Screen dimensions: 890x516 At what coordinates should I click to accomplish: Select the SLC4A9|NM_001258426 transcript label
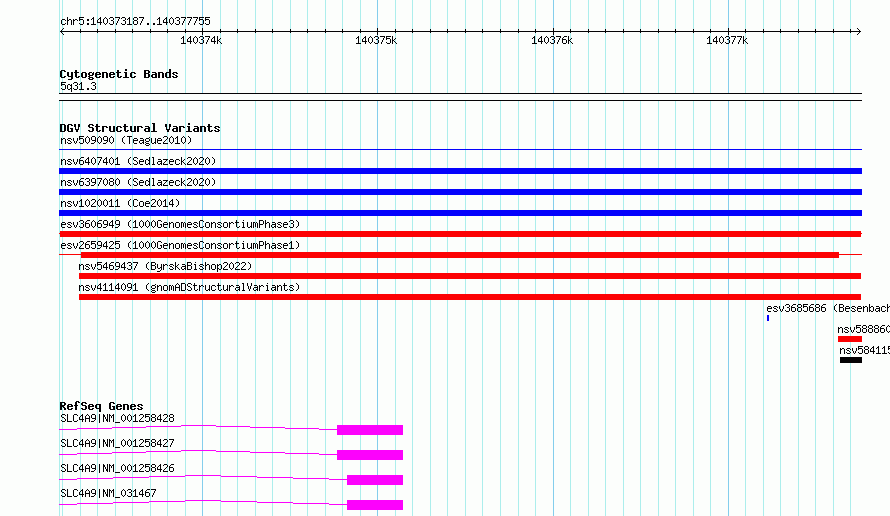(x=117, y=468)
